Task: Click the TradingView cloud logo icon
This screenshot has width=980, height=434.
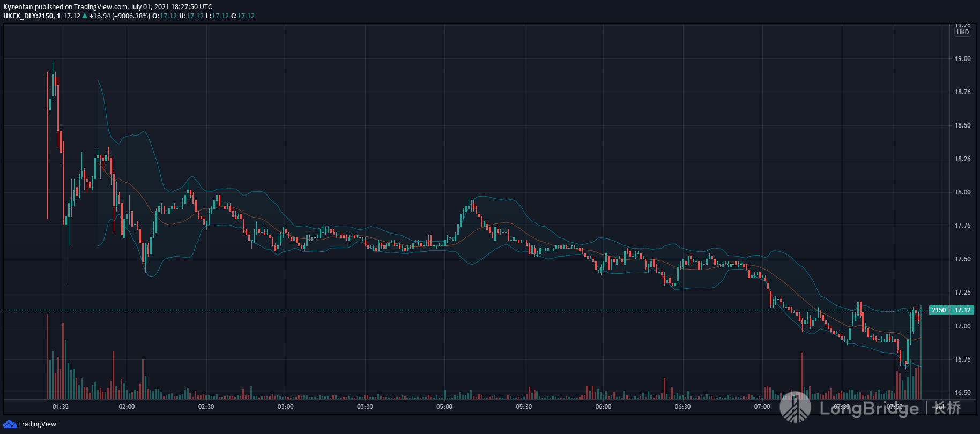Action: click(x=10, y=424)
